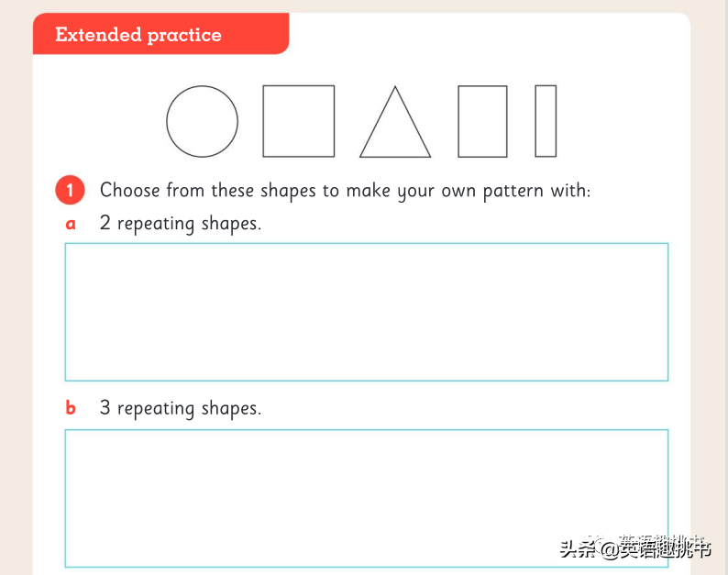Viewport: 728px width, 575px height.
Task: Click the red letter a label
Action: (71, 225)
